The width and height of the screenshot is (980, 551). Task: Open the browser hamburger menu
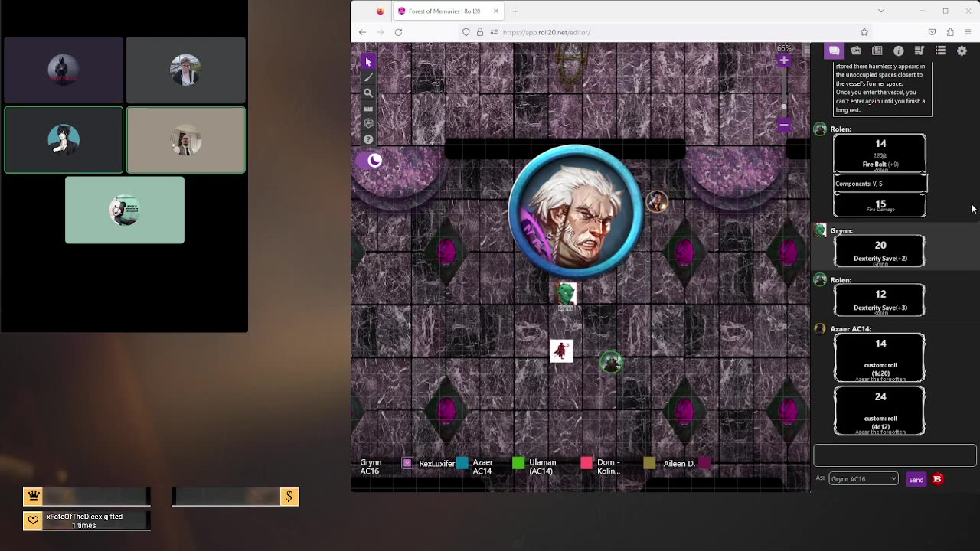pos(968,32)
